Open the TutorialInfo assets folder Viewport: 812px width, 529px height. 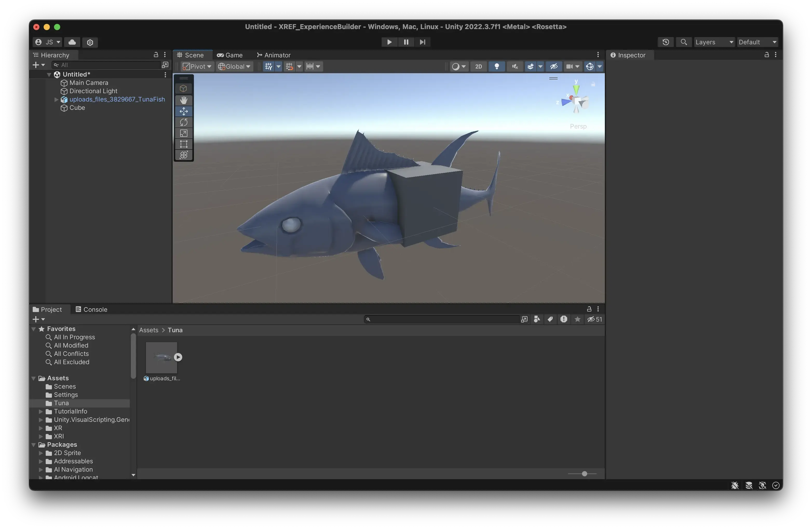(x=70, y=411)
